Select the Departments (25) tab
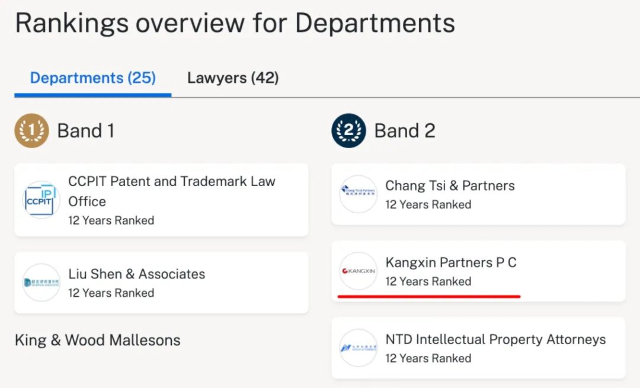 93,78
